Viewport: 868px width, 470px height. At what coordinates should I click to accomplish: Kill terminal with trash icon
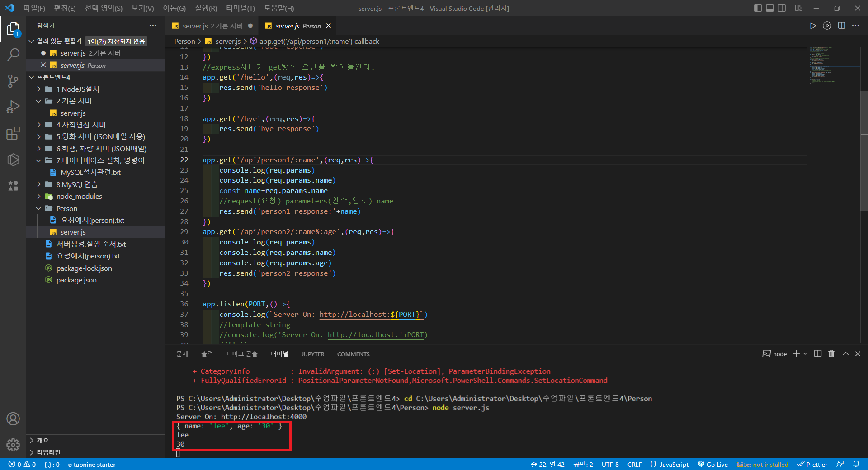[831, 354]
